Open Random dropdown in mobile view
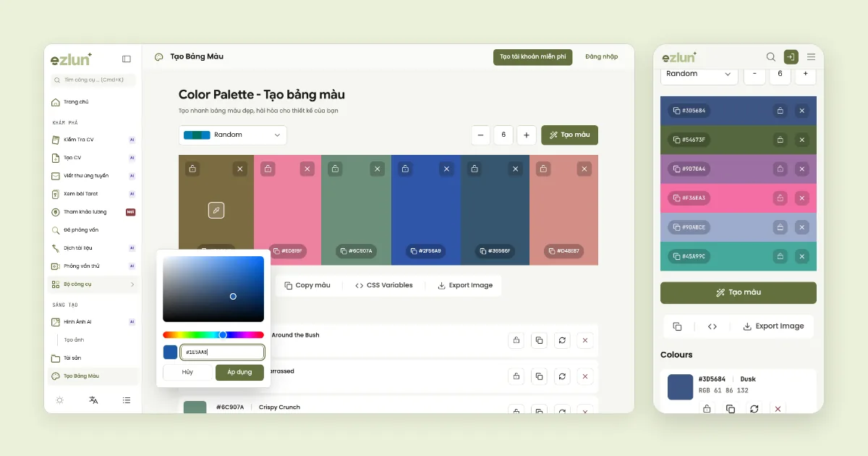This screenshot has width=868, height=456. [x=699, y=74]
